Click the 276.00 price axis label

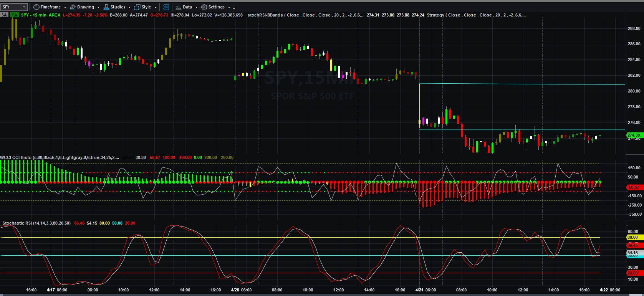[x=634, y=122]
